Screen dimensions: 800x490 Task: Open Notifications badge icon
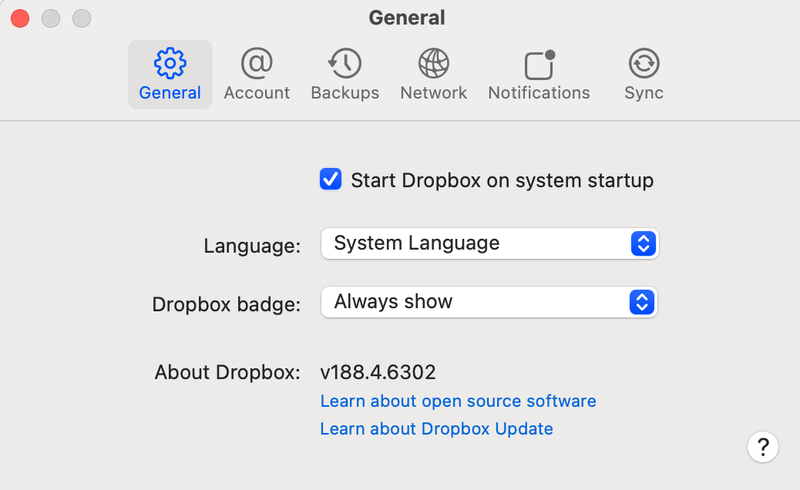pyautogui.click(x=540, y=64)
